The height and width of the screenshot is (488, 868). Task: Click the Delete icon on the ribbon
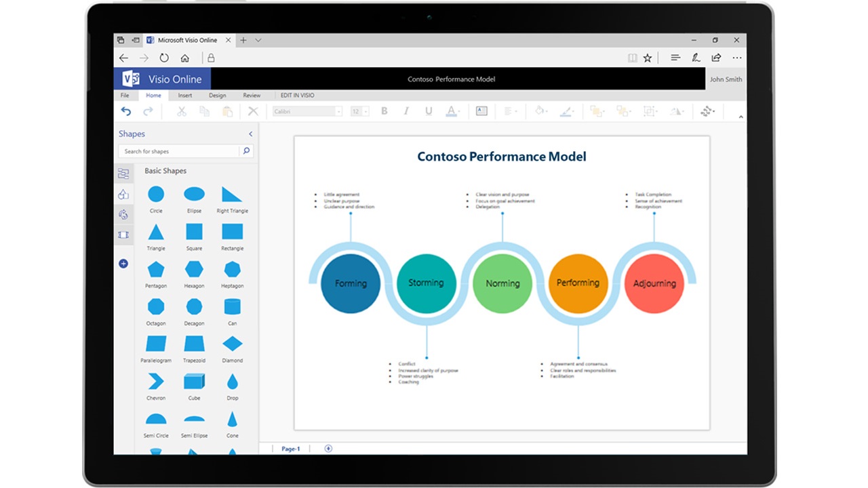click(253, 110)
